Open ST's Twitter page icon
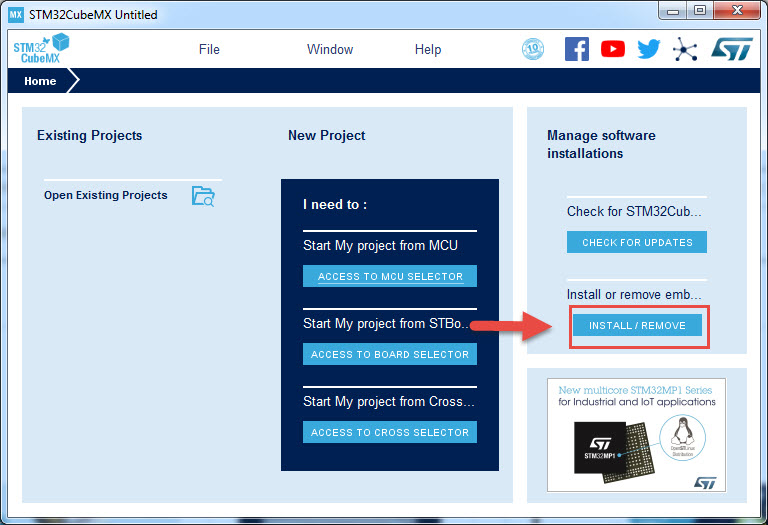768x525 pixels. coord(648,49)
